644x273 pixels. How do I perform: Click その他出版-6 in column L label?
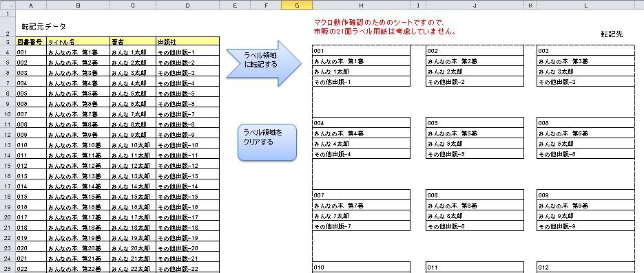coord(585,154)
